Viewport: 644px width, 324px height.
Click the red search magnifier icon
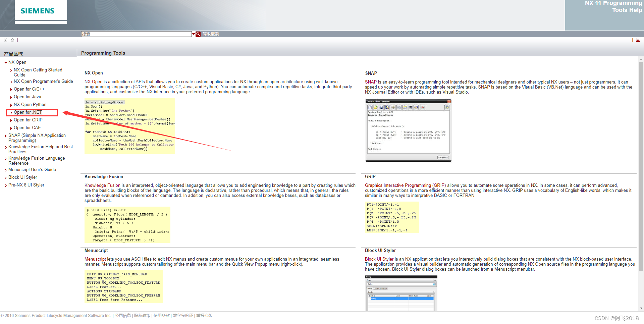click(198, 34)
